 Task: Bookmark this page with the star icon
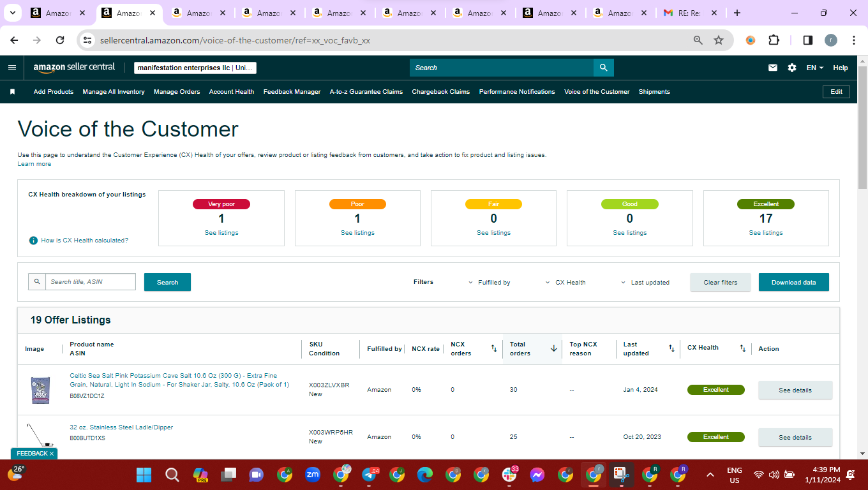(x=719, y=40)
